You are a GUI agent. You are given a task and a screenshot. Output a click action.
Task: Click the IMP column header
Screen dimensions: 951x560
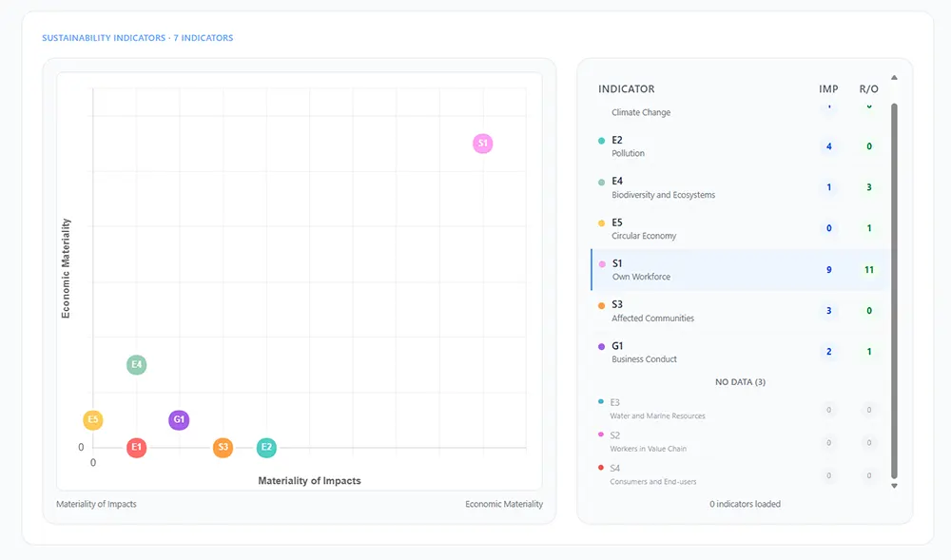coord(828,89)
